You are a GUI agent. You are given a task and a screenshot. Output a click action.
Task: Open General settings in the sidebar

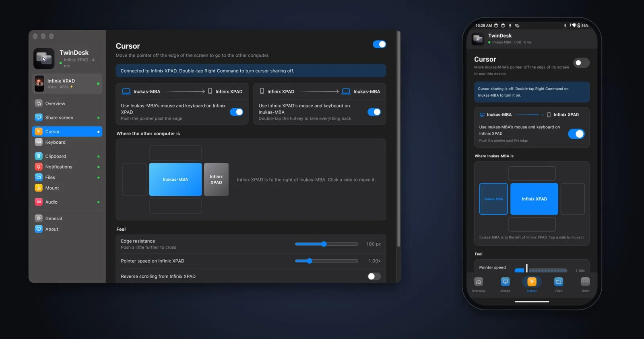[x=67, y=219]
